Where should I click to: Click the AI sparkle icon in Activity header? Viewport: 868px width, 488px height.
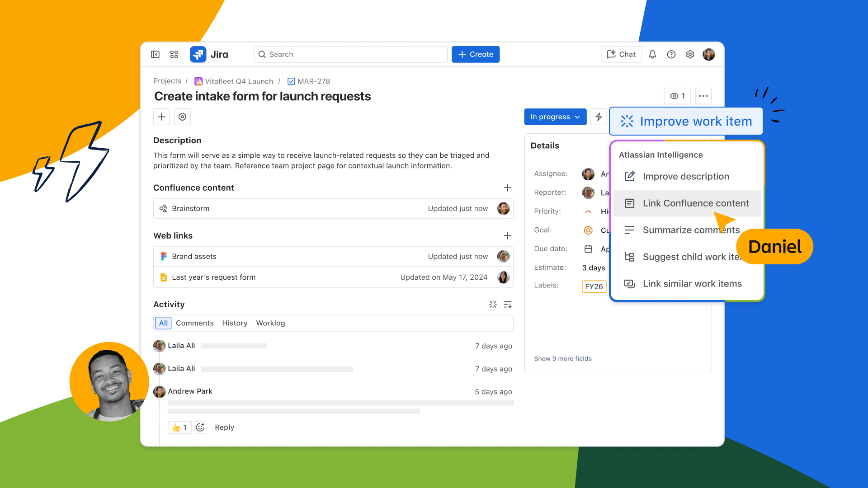click(x=493, y=304)
